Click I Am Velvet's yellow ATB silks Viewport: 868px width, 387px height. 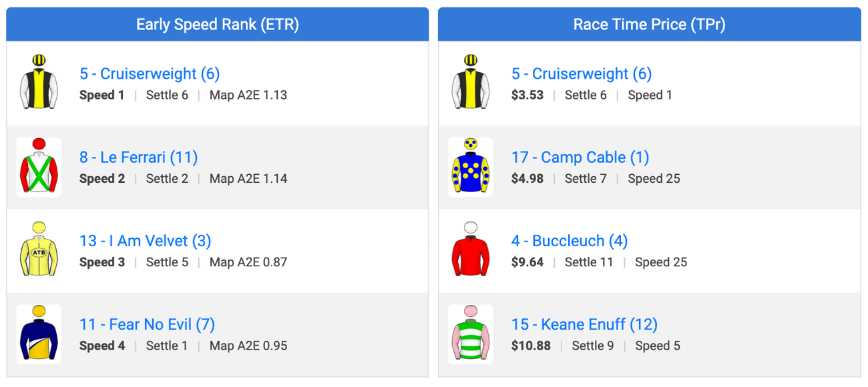(39, 250)
